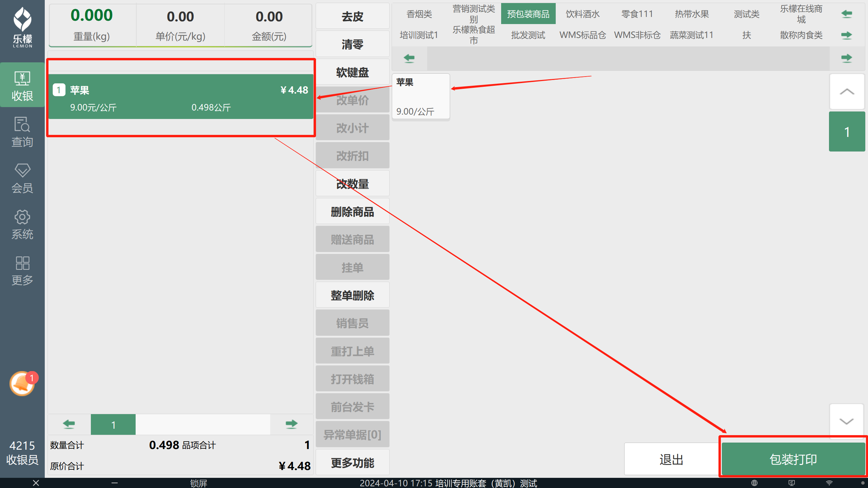The width and height of the screenshot is (868, 488).
Task: Click cart page number 1 indicator
Action: tap(113, 424)
